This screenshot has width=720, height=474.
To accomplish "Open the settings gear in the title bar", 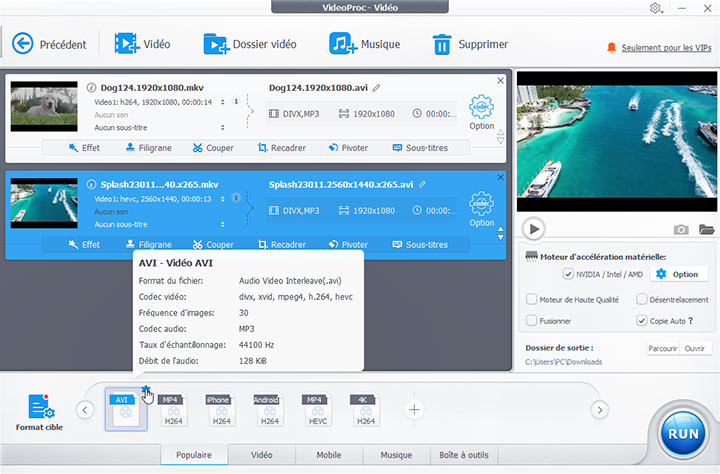I will (x=655, y=8).
